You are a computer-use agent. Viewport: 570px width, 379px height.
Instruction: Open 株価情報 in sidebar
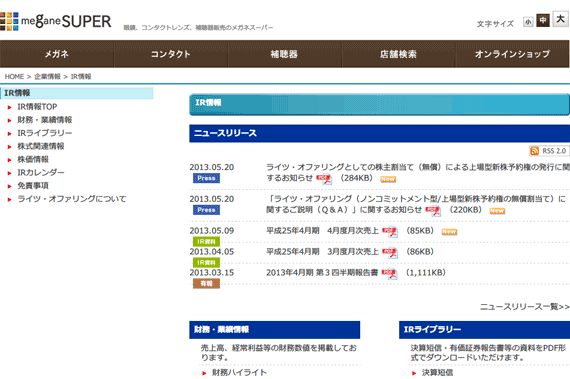click(x=33, y=159)
